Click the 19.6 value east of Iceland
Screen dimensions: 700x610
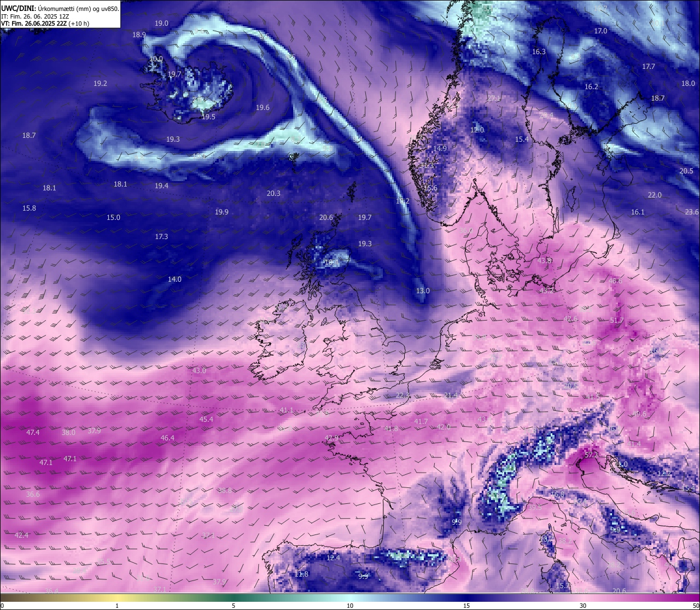[262, 107]
